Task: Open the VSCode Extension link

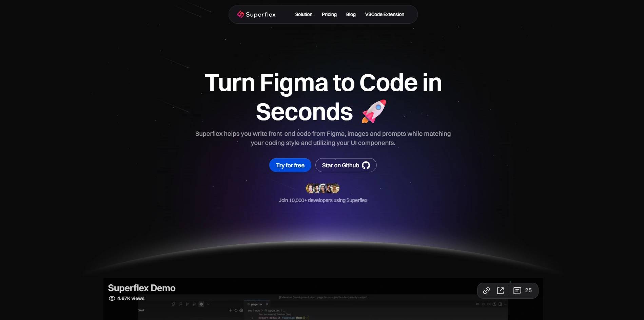Action: [385, 14]
